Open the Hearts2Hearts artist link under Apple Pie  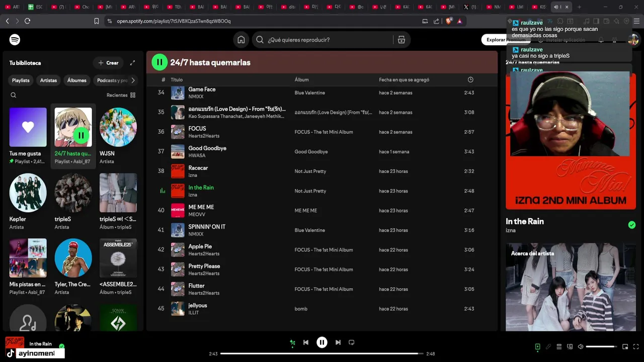pyautogui.click(x=204, y=253)
